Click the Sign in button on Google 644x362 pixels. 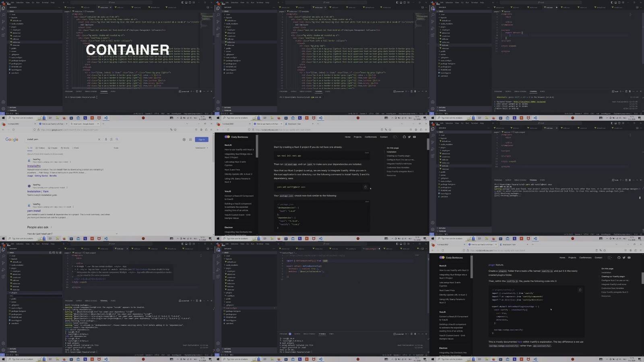(202, 139)
